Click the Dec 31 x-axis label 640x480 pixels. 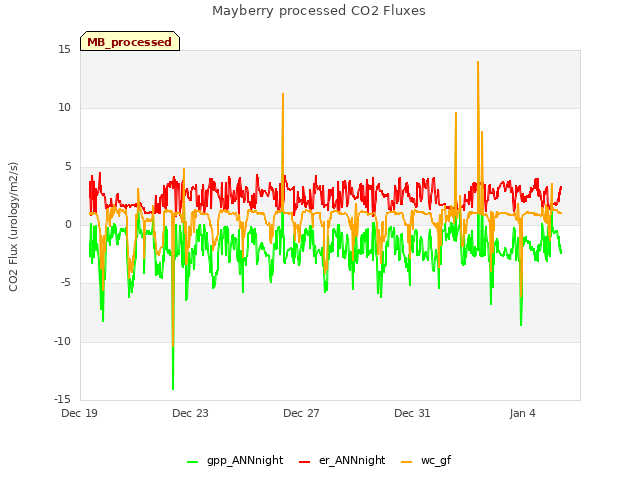point(412,413)
